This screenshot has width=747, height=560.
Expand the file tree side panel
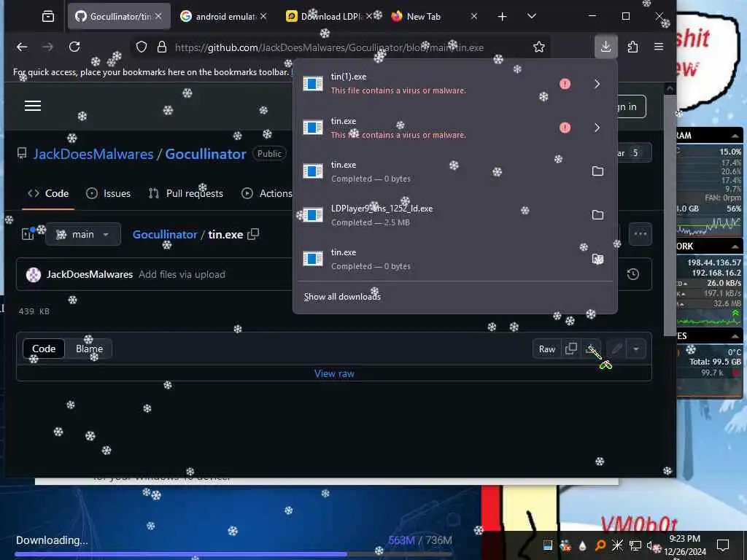[x=28, y=234]
